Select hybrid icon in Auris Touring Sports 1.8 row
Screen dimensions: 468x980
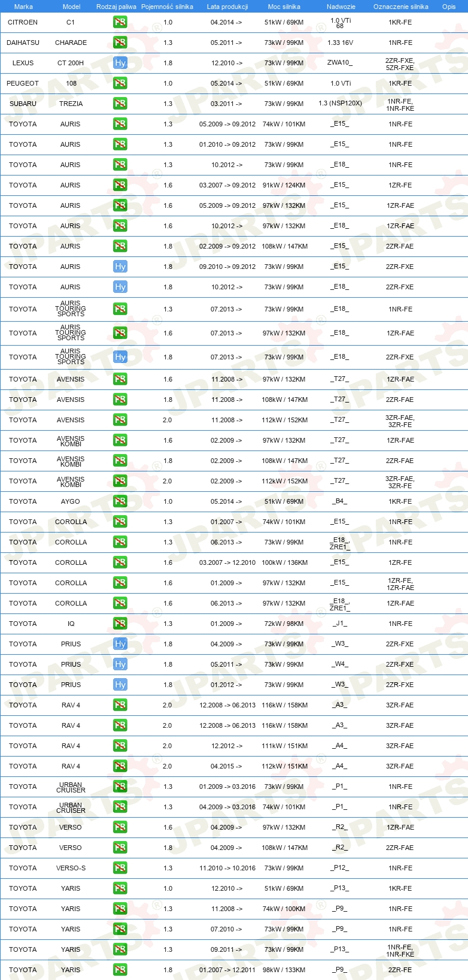(120, 357)
